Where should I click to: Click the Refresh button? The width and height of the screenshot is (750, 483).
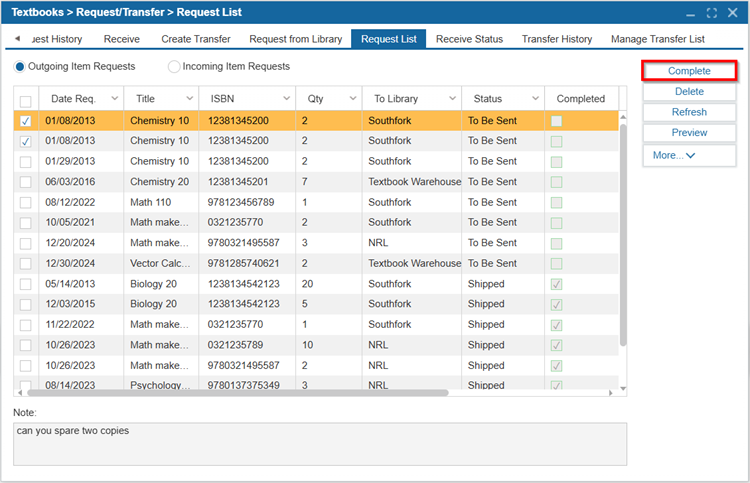[689, 112]
